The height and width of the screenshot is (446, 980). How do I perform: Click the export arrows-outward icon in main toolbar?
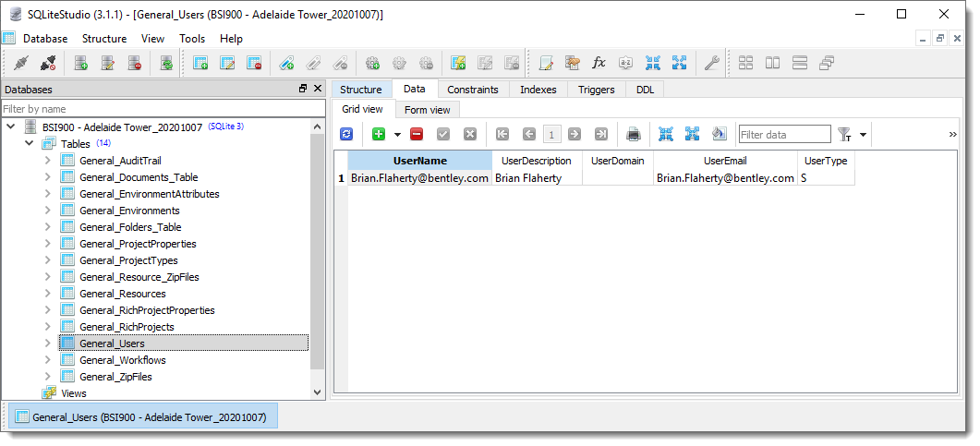coord(680,63)
